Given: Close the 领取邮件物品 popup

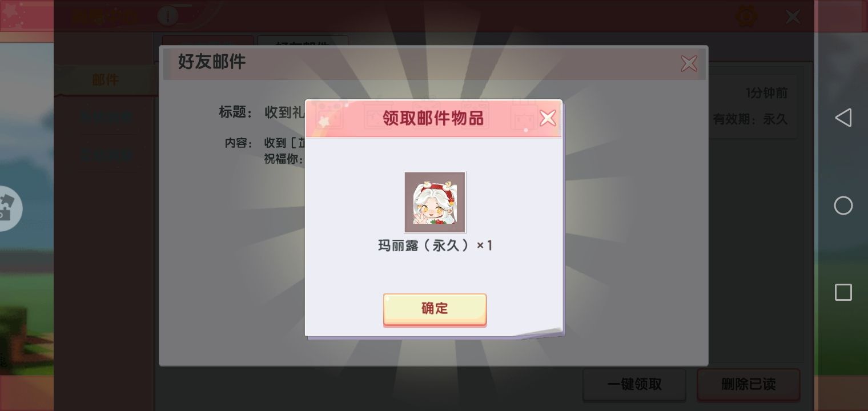Looking at the screenshot, I should 548,118.
